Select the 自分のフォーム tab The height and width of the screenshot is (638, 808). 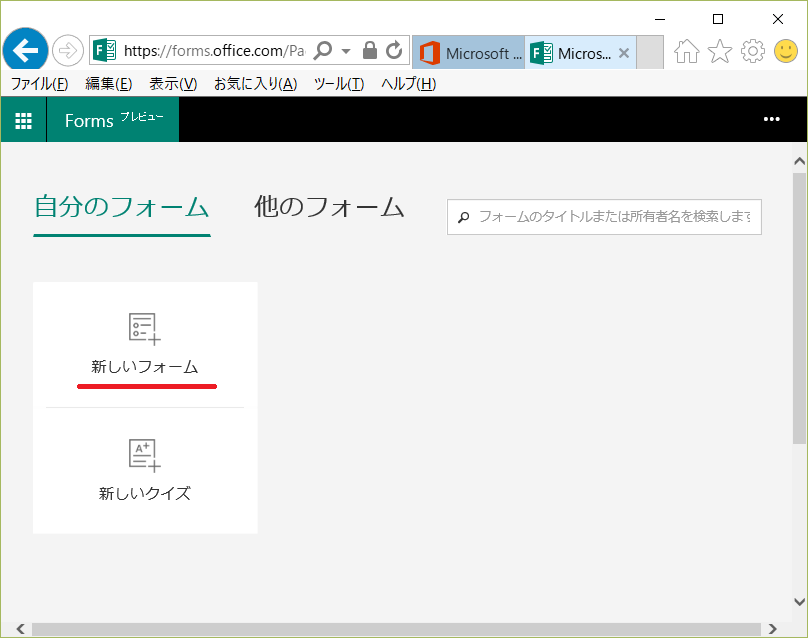point(122,207)
